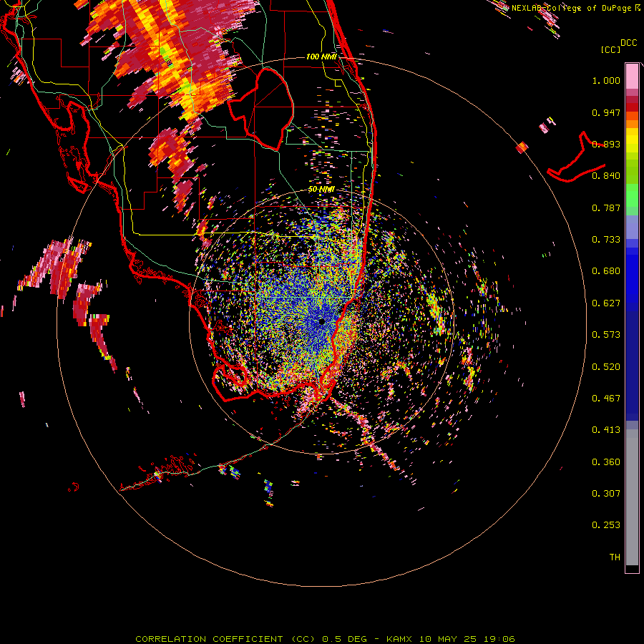Select the 1.000 value on color scale
This screenshot has width=644, height=644.
pos(606,80)
